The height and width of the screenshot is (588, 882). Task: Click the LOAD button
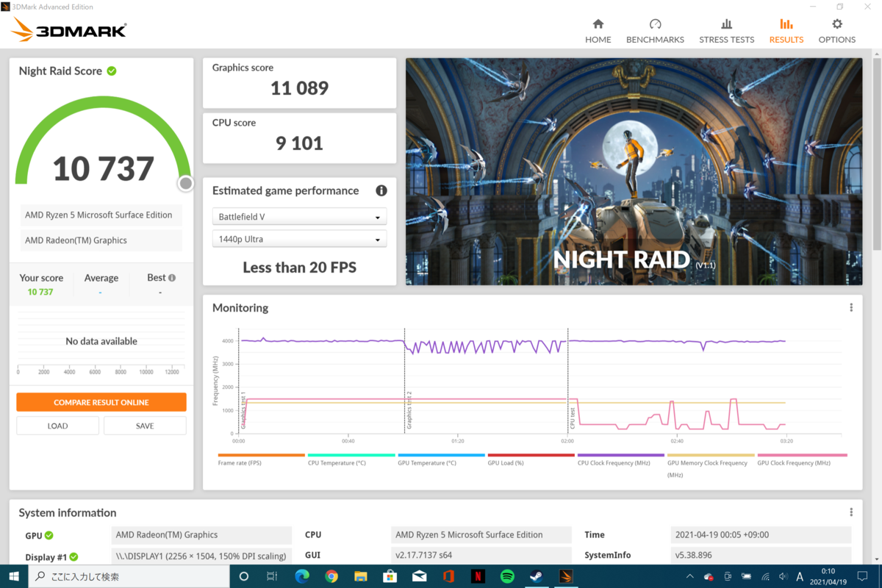tap(57, 426)
